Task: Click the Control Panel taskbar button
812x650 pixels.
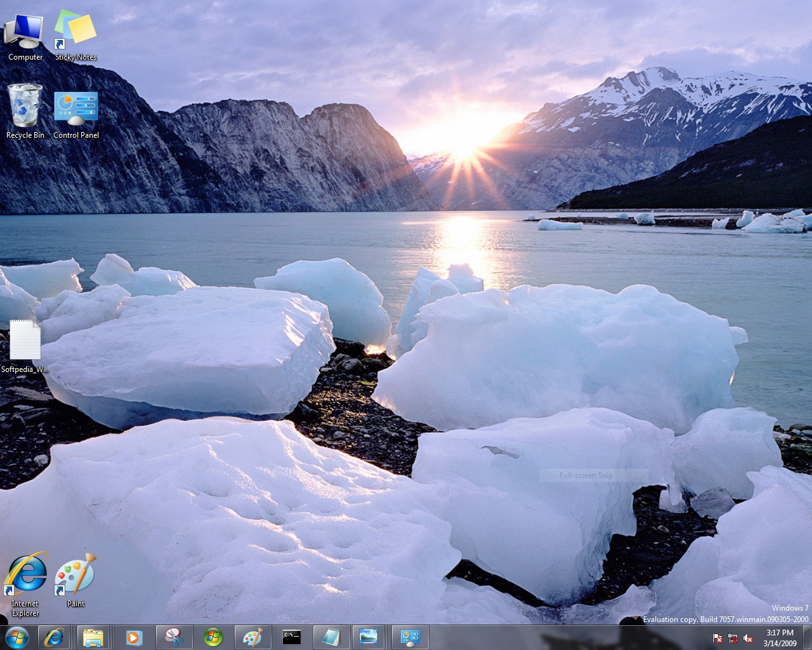Action: click(x=410, y=637)
